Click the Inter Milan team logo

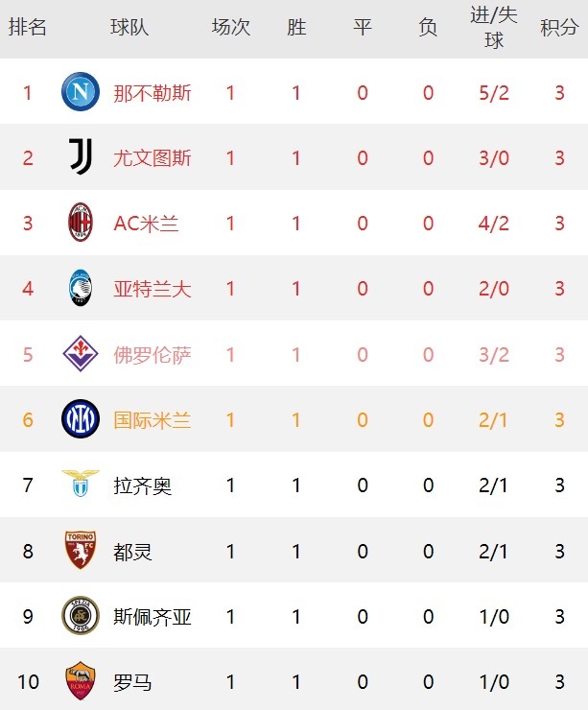point(80,419)
